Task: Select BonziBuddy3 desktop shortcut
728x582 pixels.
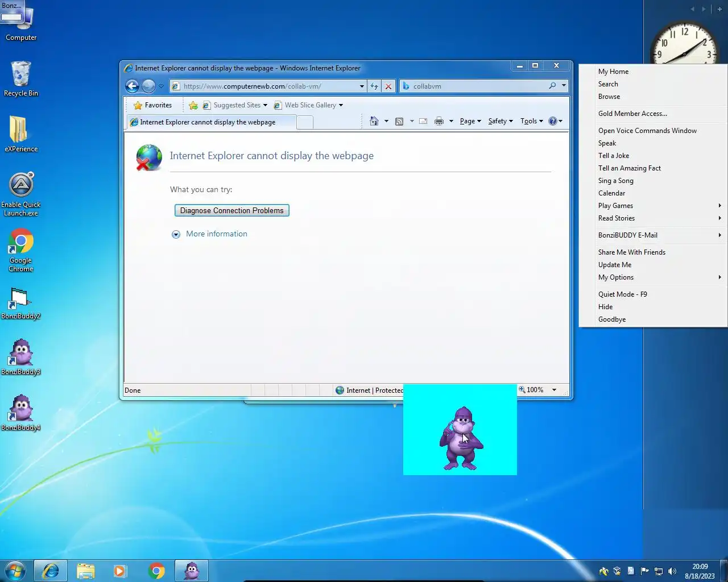Action: coord(21,358)
